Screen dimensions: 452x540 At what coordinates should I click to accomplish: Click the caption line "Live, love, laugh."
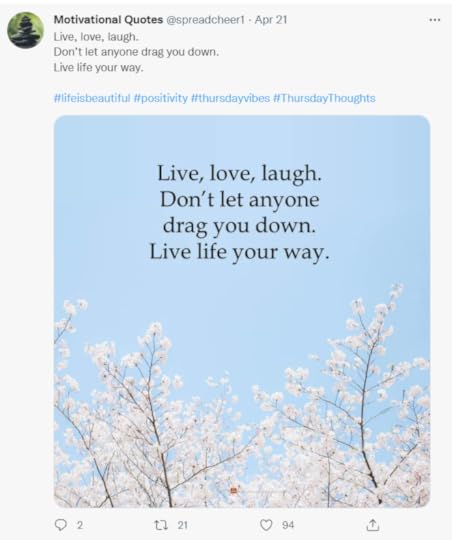[x=96, y=37]
